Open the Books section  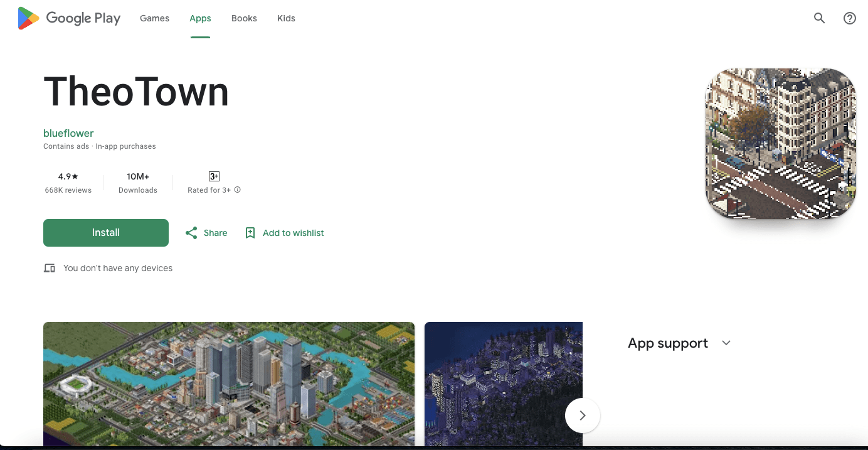click(x=244, y=18)
